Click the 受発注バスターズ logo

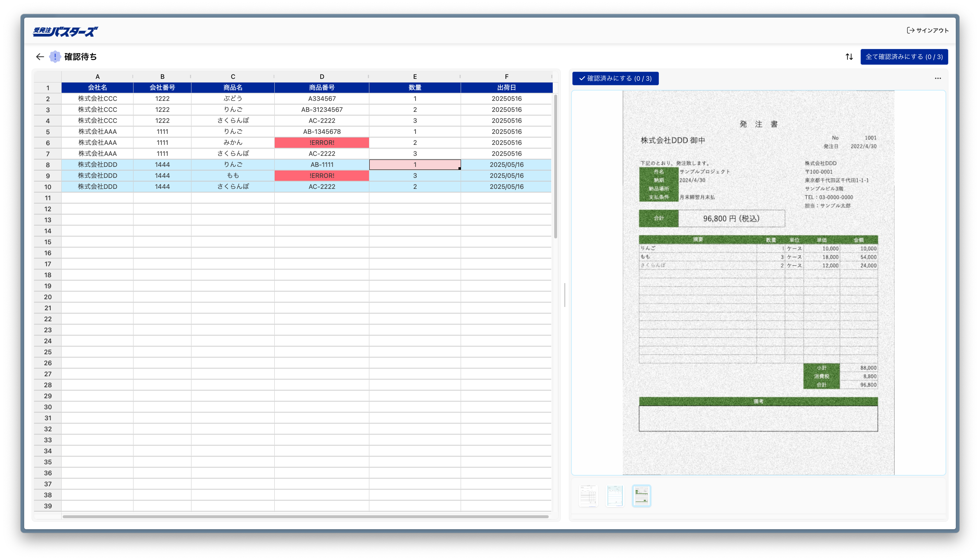[65, 31]
